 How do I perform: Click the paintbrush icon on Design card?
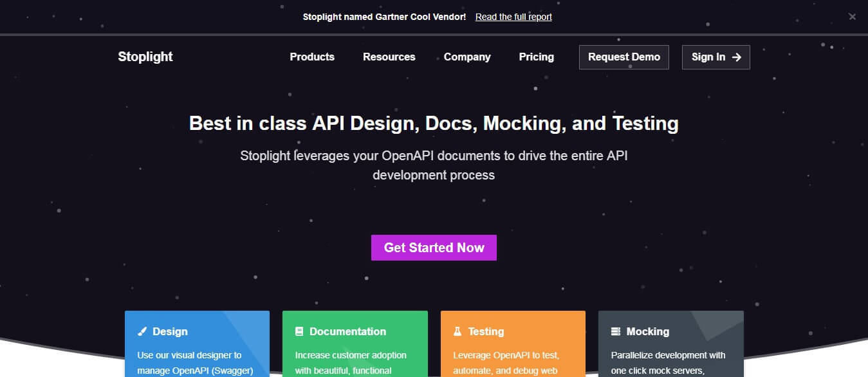click(x=142, y=332)
